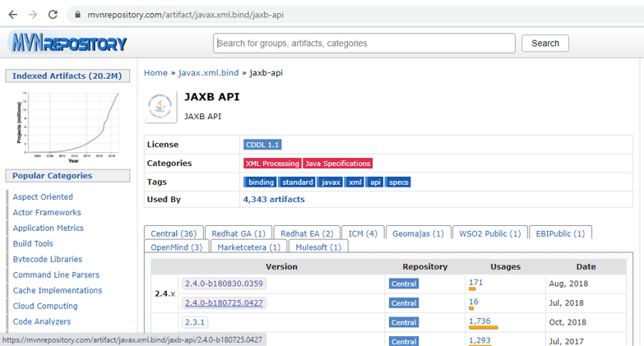This screenshot has height=346, width=644.
Task: Click the padlock site info icon
Action: 77,15
